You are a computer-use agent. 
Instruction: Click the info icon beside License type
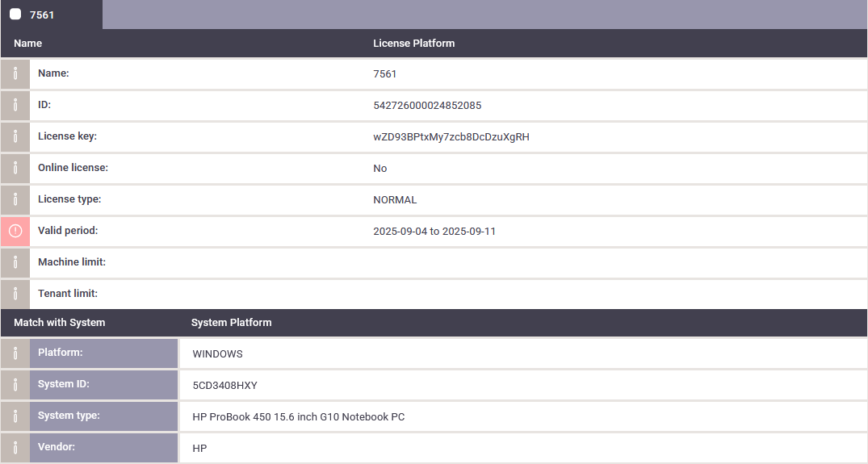tap(15, 199)
